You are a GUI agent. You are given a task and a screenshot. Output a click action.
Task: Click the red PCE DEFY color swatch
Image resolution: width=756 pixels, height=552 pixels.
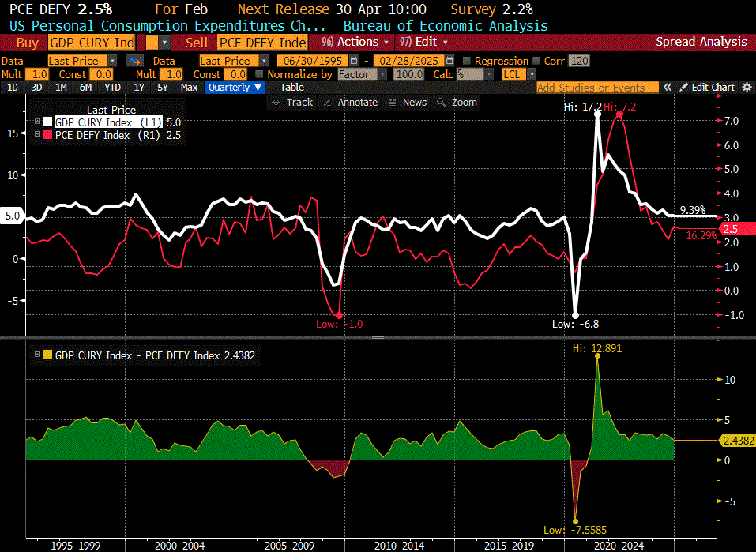point(47,135)
